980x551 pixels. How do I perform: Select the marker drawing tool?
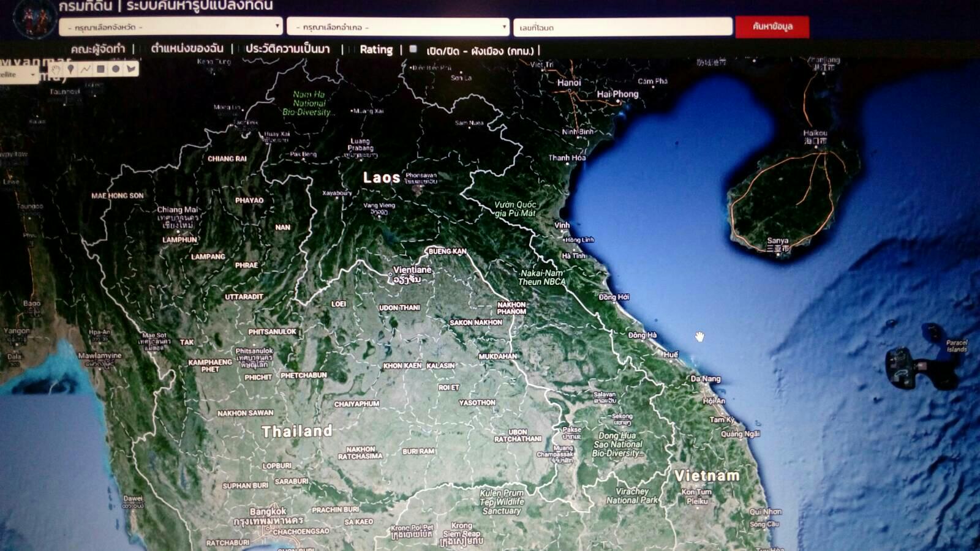tap(71, 69)
